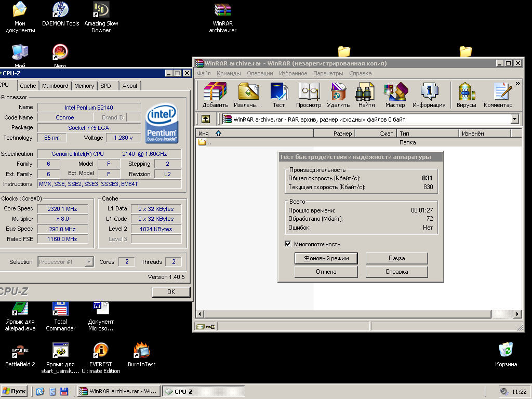Select the EVEREST Ultimate Edition desktop icon
Image resolution: width=532 pixels, height=399 pixels.
coord(101,358)
